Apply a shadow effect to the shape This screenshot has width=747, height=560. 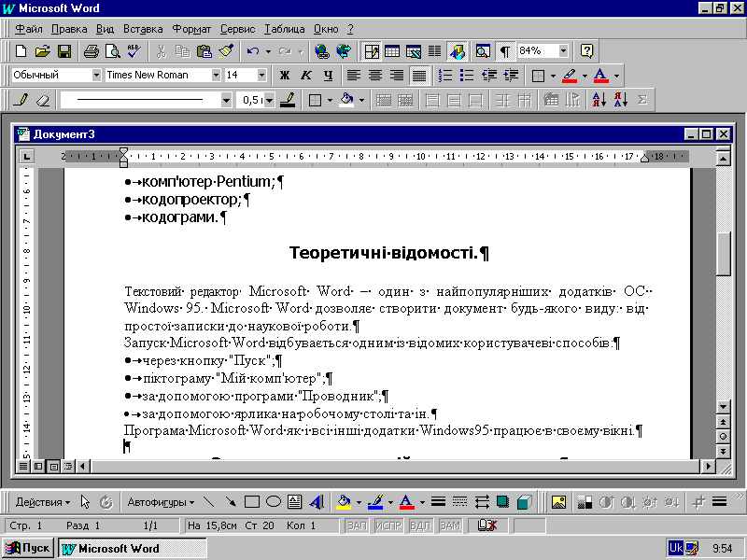(502, 502)
